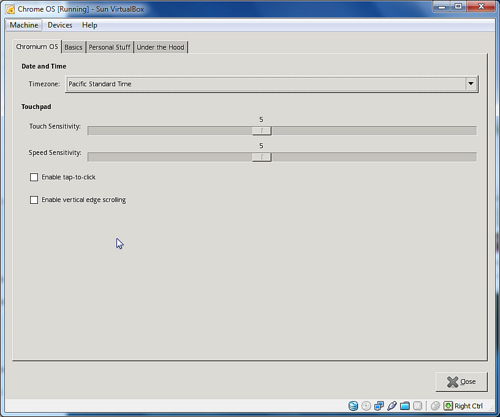Switch to the Personal Stuff tab
Viewport: 500px width, 417px height.
coord(109,47)
